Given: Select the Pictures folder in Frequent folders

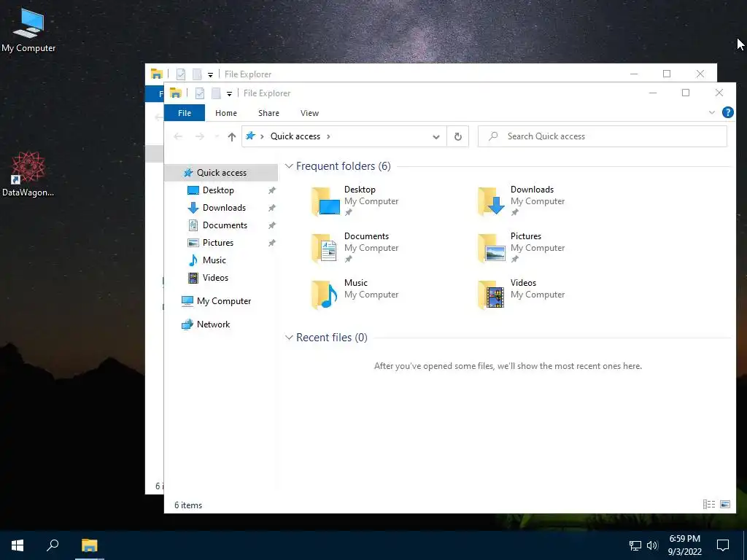Looking at the screenshot, I should 521,247.
